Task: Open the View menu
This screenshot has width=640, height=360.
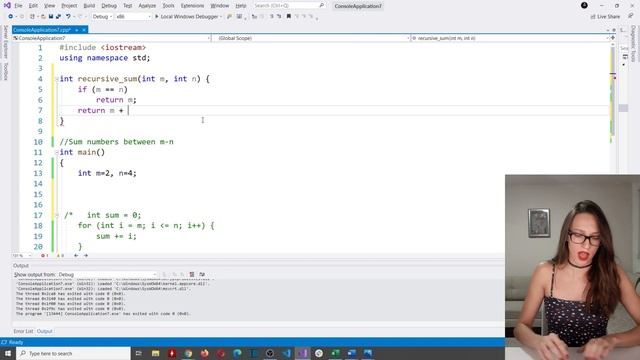Action: pos(49,6)
